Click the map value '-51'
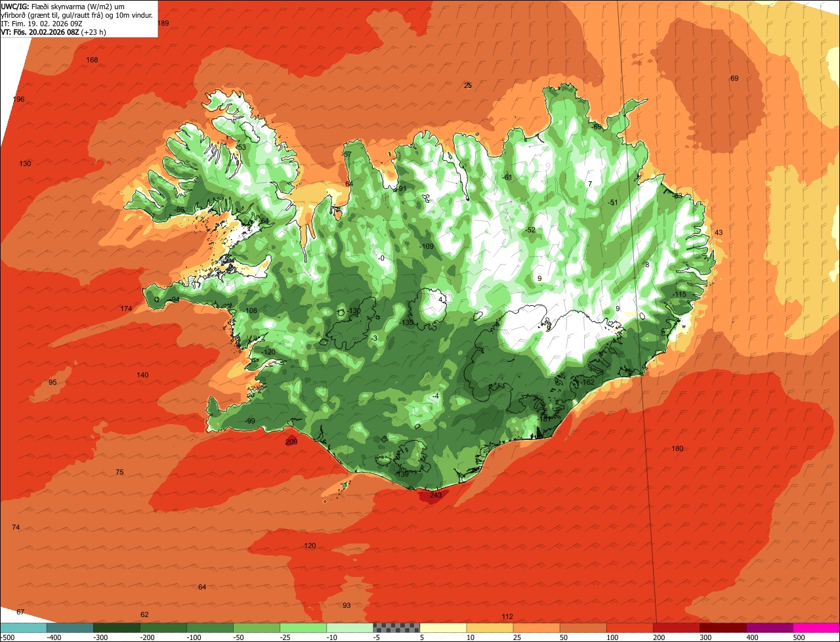This screenshot has height=642, width=840. tap(613, 202)
